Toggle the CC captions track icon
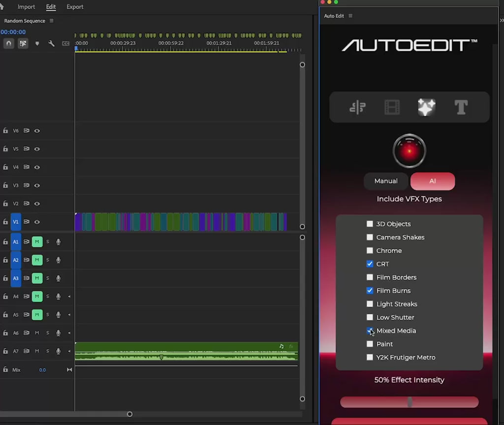This screenshot has width=504, height=425. pos(65,43)
